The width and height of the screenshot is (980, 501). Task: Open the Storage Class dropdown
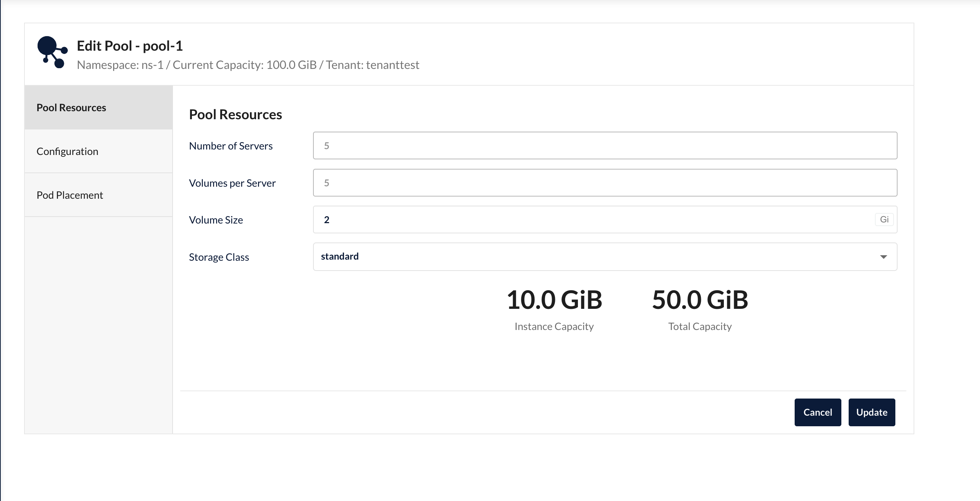pyautogui.click(x=594, y=257)
